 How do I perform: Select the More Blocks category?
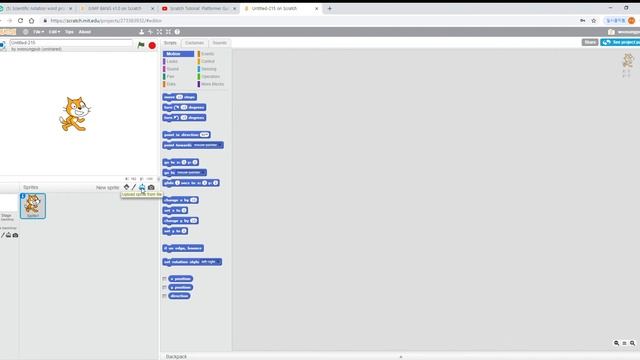212,84
